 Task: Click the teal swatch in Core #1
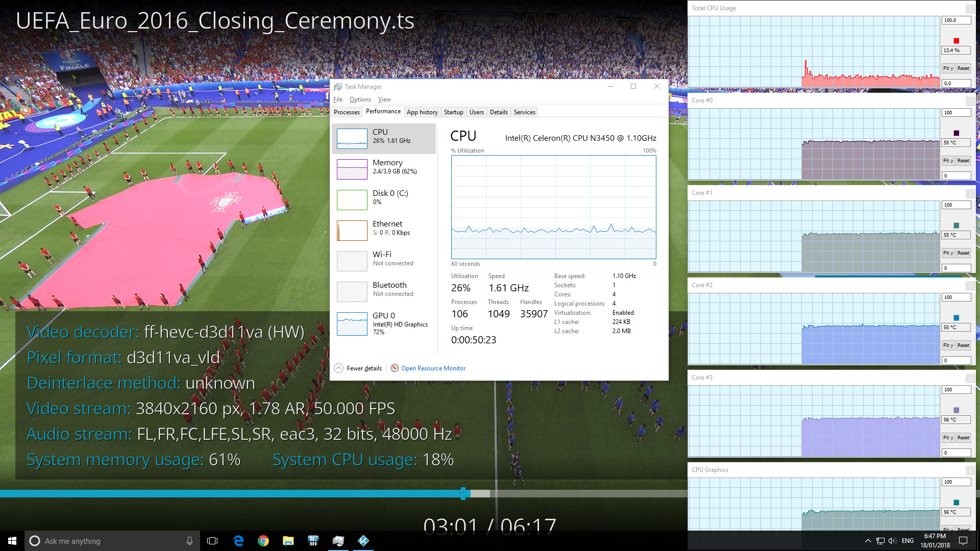[957, 226]
